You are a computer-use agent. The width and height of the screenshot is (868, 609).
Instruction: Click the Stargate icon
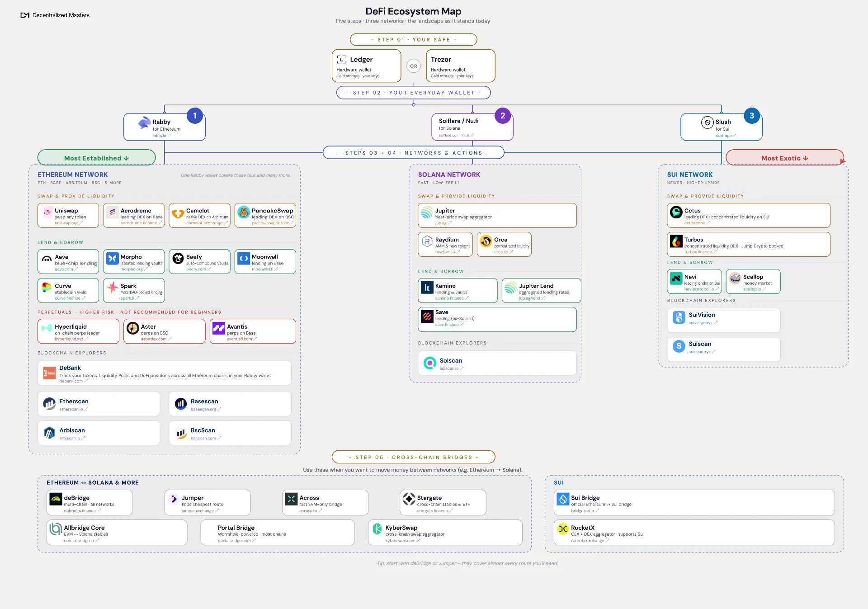tap(409, 499)
